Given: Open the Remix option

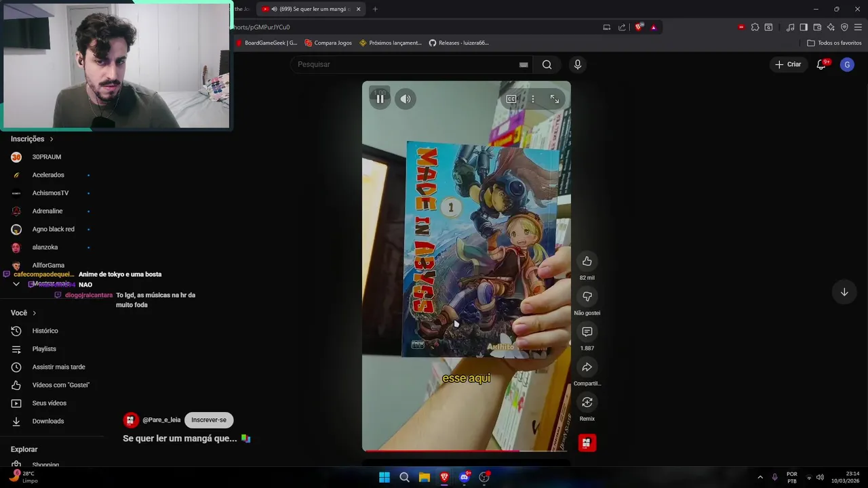Looking at the screenshot, I should (x=587, y=402).
